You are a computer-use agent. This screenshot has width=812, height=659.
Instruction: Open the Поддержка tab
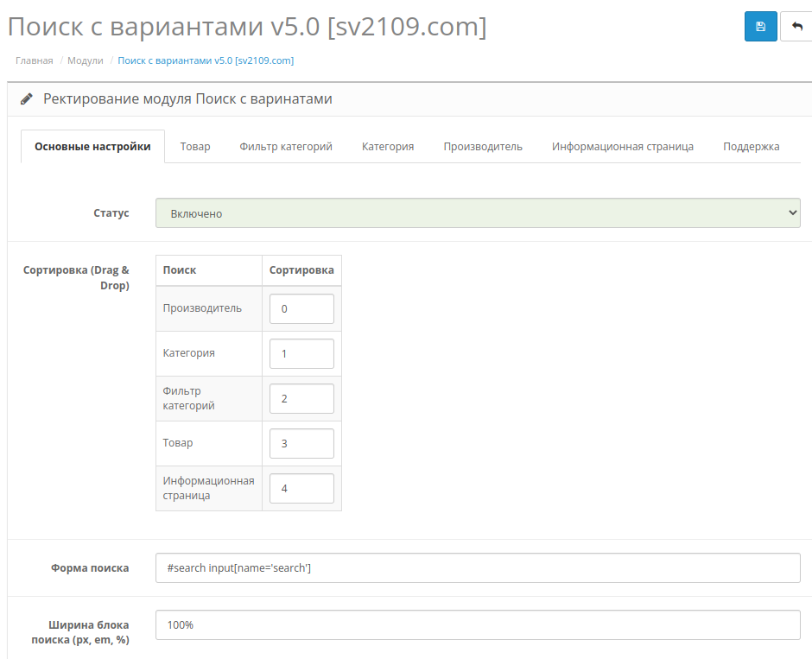pos(751,147)
